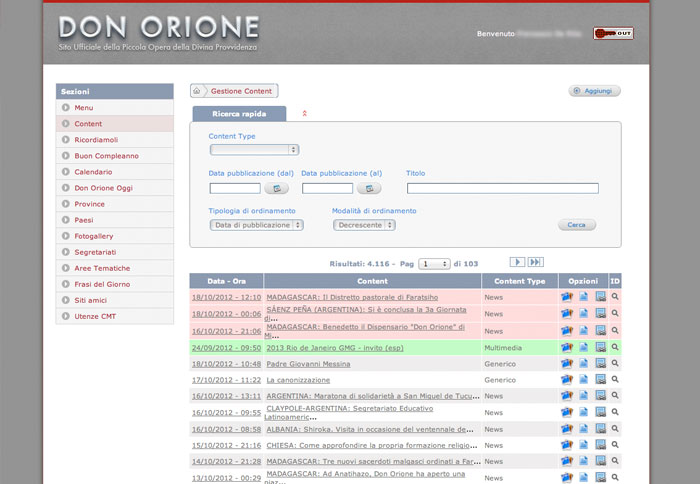This screenshot has height=484, width=700.
Task: Click screen preview icon for Padre Giovanni Messina row
Action: (x=600, y=363)
